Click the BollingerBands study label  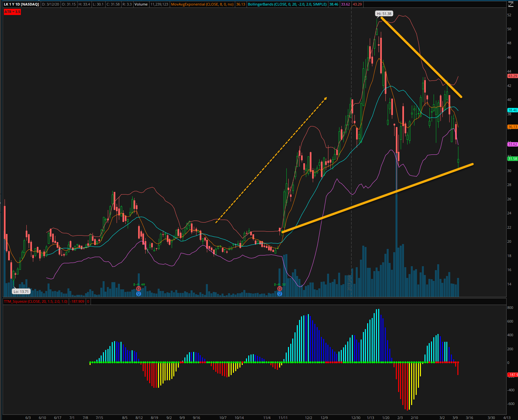(287, 4)
